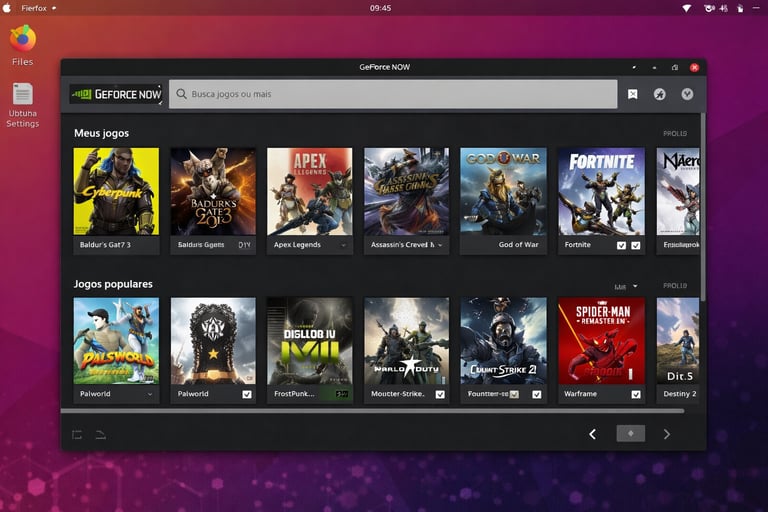Open the Badurk's Gate cover thumbnail
The image size is (768, 512).
pos(213,192)
